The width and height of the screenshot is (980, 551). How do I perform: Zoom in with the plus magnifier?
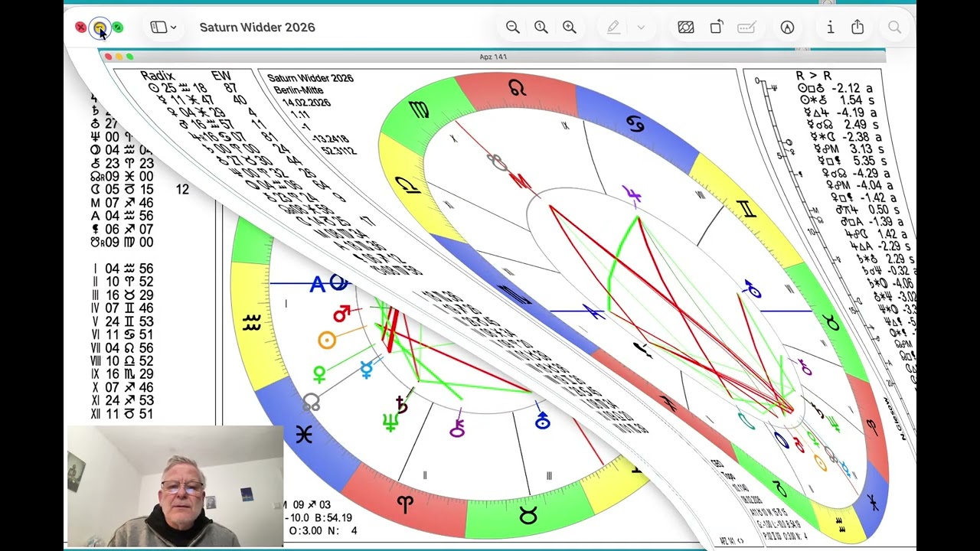(570, 28)
